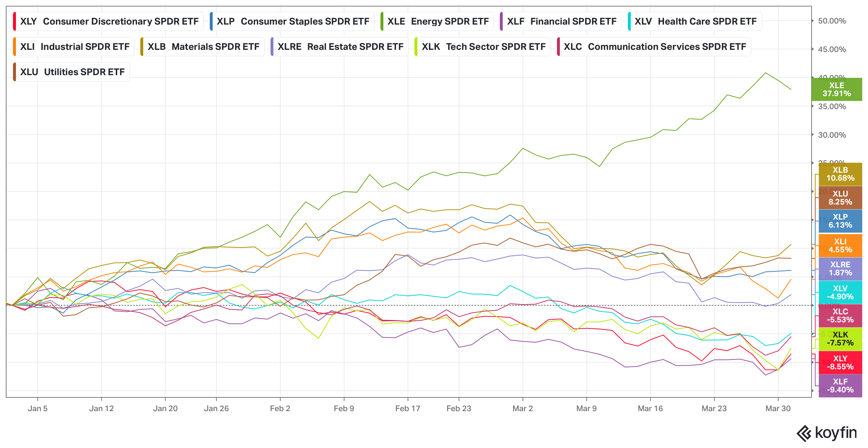This screenshot has width=868, height=448.
Task: Click the koyfin logo
Action: tap(827, 433)
